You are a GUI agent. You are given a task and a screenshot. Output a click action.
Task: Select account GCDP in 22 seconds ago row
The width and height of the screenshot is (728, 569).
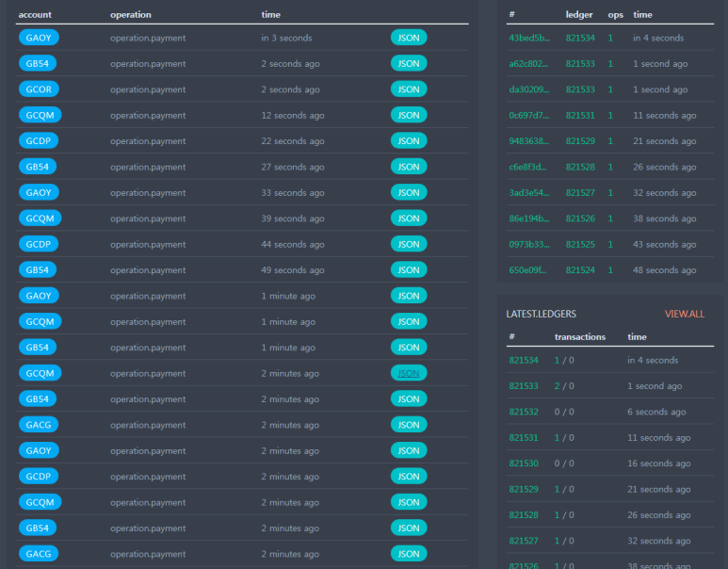click(x=39, y=140)
